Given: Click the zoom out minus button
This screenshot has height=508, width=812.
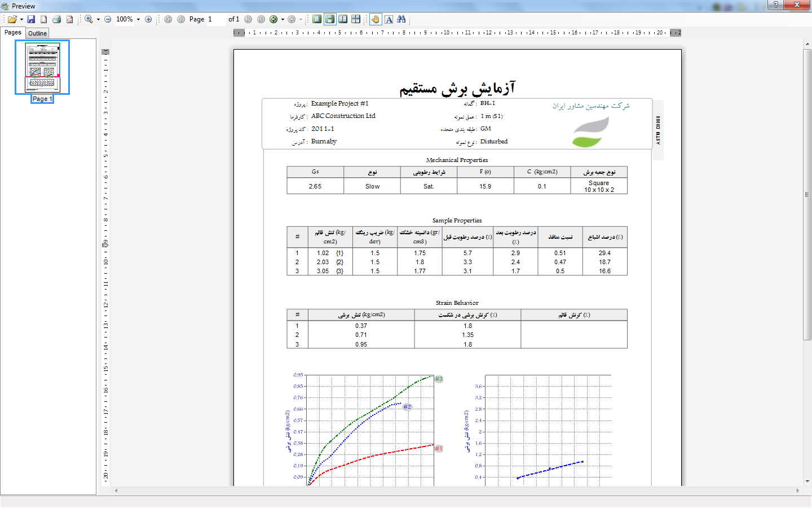Looking at the screenshot, I should [108, 19].
